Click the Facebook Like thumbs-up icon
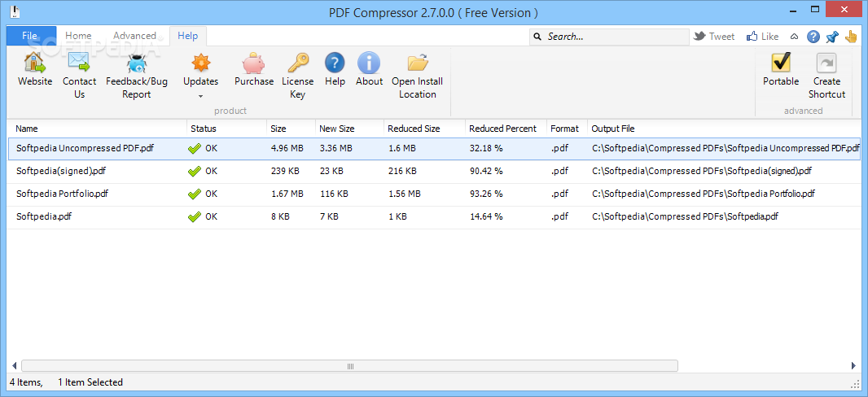This screenshot has height=397, width=868. pos(752,37)
